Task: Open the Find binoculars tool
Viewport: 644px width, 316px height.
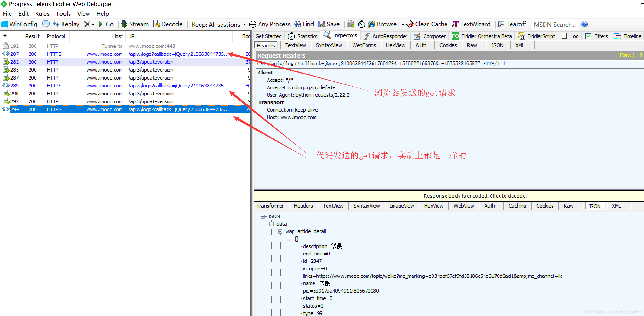Action: coord(297,24)
